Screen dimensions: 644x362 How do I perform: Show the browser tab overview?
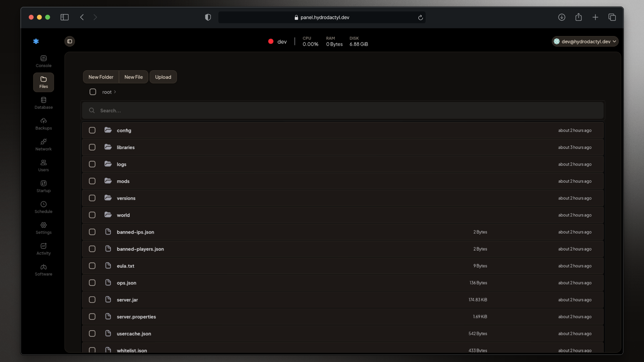[612, 17]
